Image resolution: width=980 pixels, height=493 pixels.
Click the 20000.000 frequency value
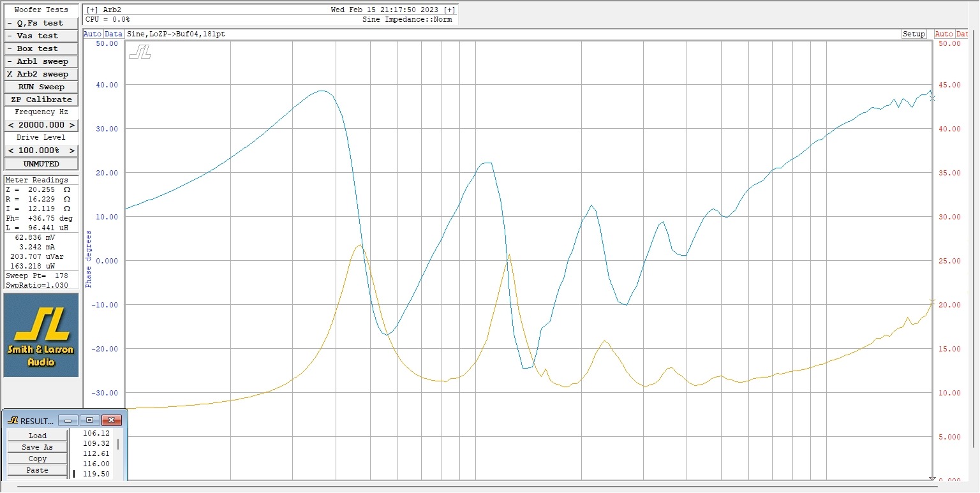(41, 125)
